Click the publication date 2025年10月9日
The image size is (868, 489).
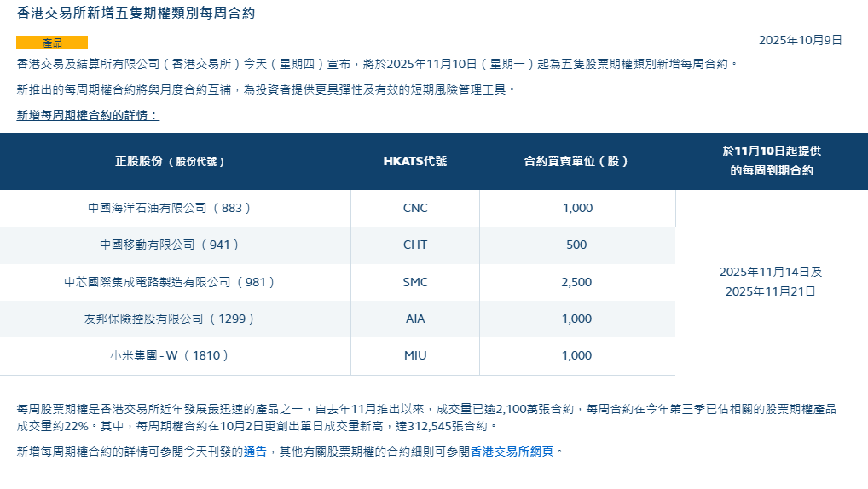(x=800, y=40)
